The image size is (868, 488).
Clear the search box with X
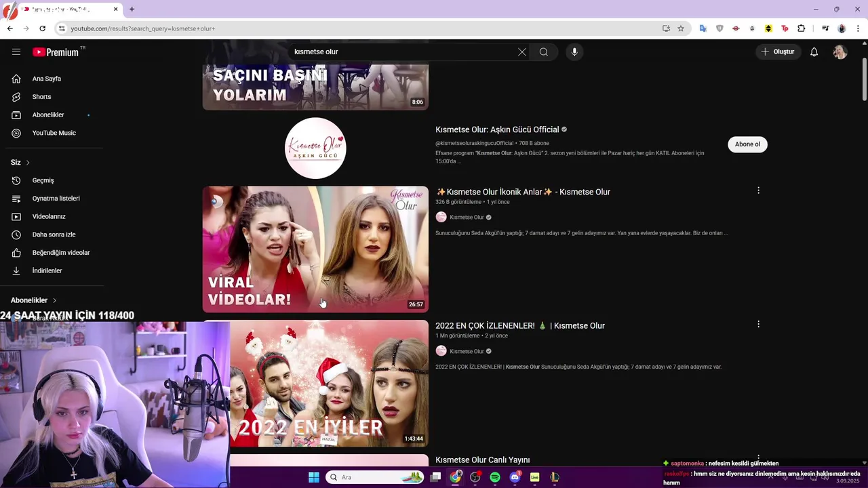pyautogui.click(x=522, y=52)
